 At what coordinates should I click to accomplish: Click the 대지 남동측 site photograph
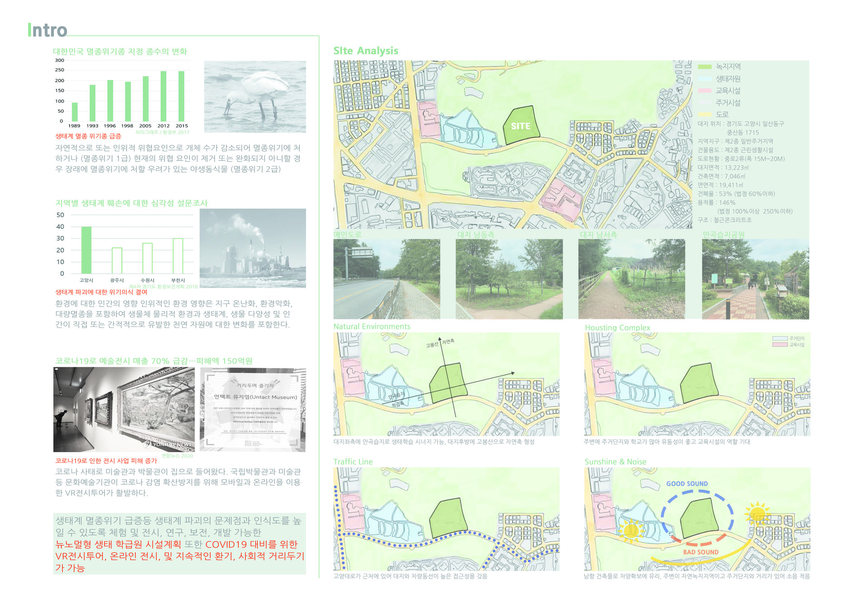[509, 279]
